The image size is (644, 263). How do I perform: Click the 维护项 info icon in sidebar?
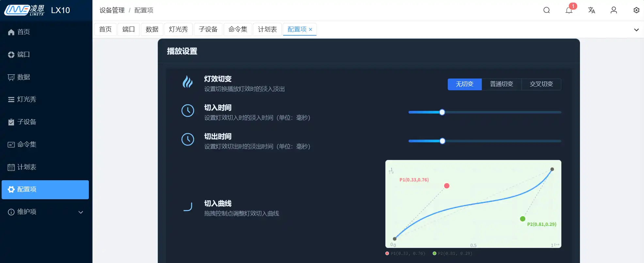(x=11, y=212)
